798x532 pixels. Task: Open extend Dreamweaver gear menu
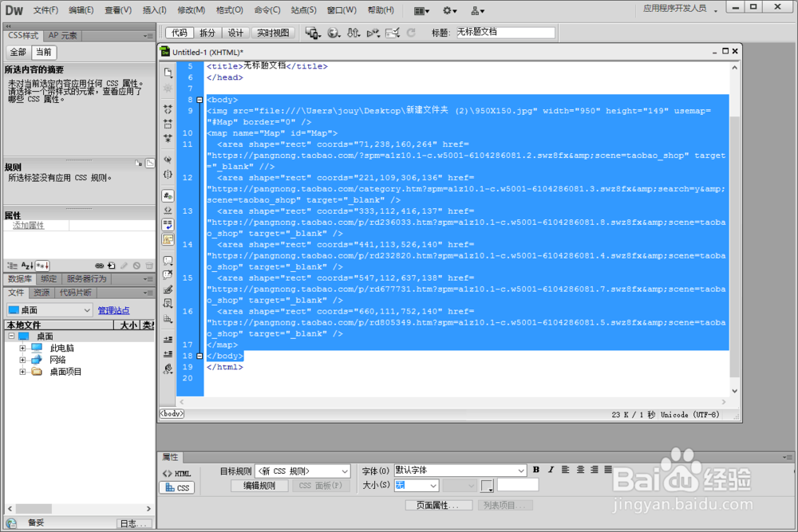click(x=449, y=10)
